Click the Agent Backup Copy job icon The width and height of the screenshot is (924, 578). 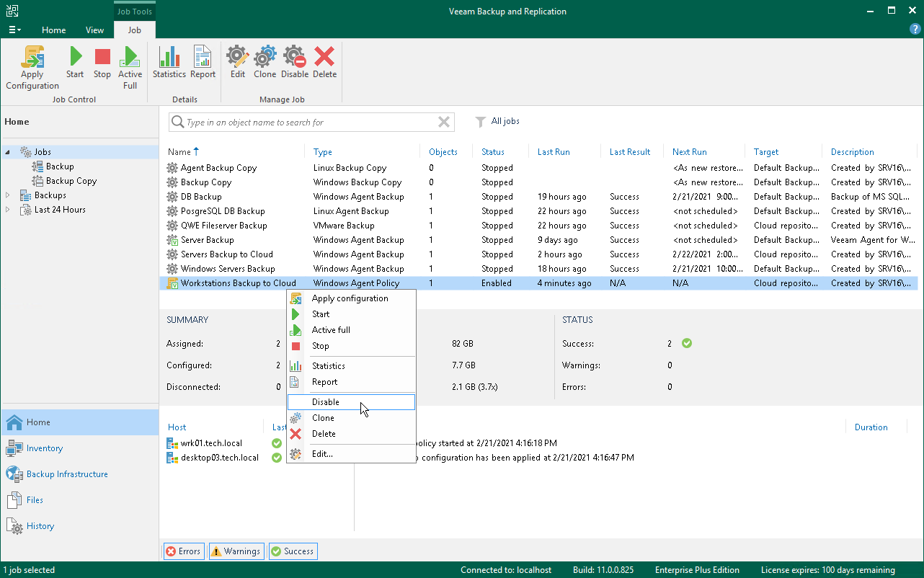(172, 168)
